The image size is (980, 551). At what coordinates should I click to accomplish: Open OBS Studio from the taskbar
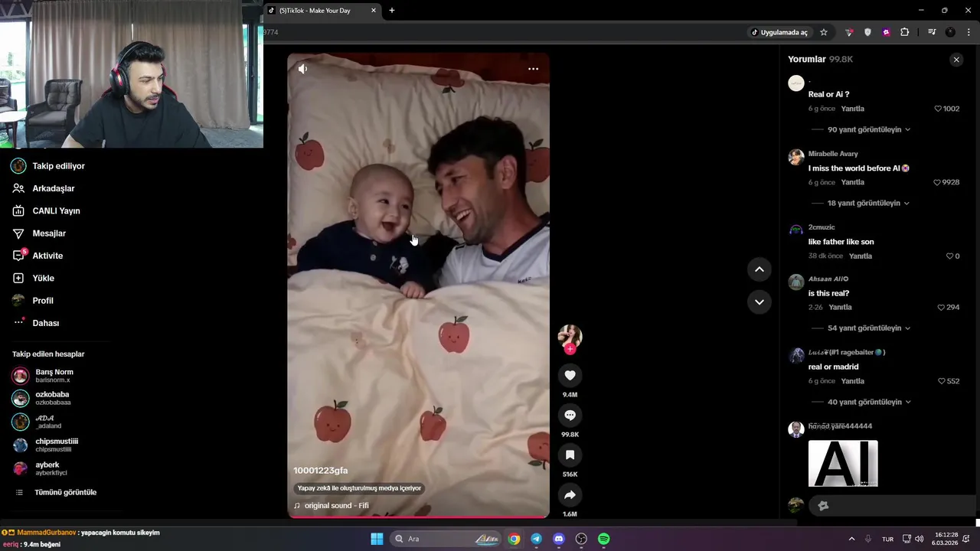(x=581, y=539)
